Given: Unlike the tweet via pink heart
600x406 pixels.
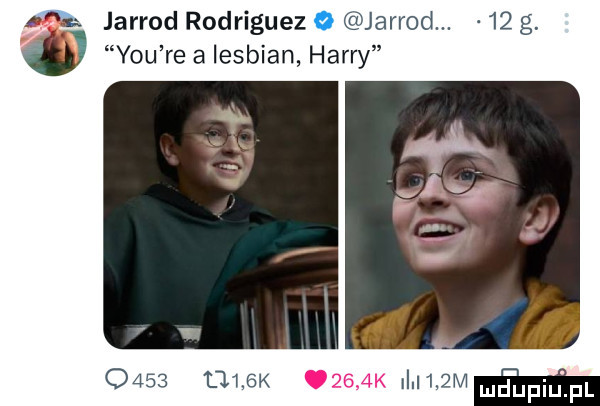Looking at the screenshot, I should (x=315, y=381).
